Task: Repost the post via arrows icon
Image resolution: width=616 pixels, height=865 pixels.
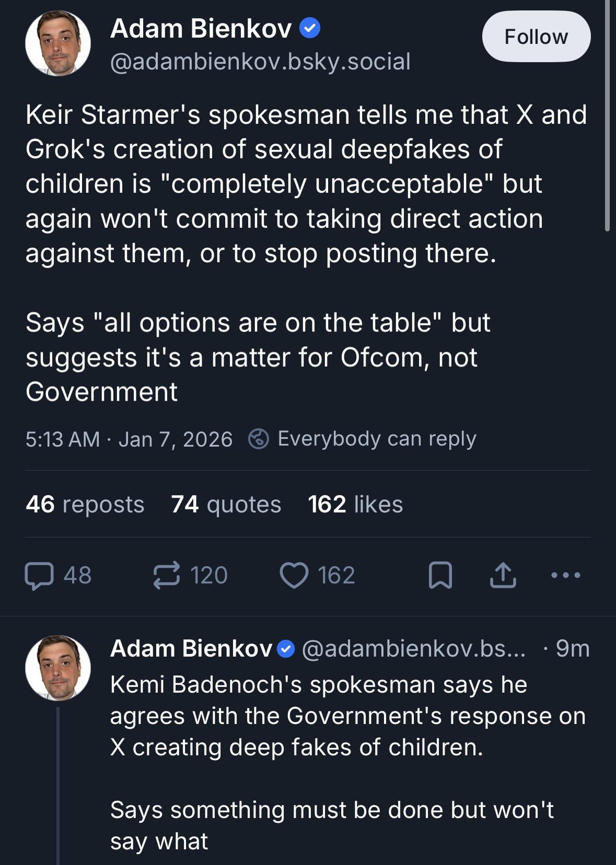Action: [x=167, y=576]
